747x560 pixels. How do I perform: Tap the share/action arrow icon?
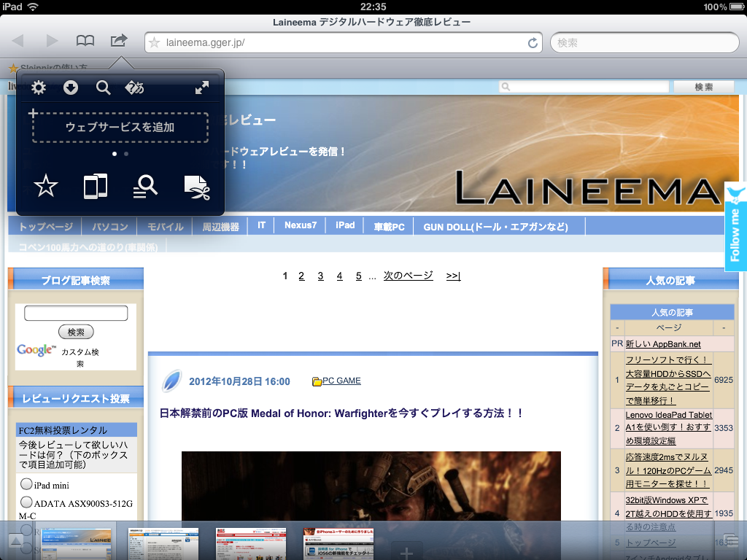coord(119,41)
